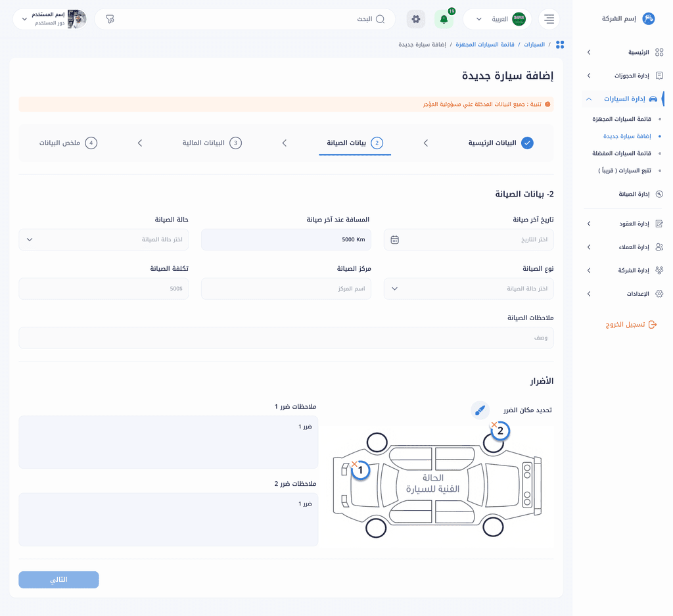Open the نوع الصيانة dropdown
Screen dimensions: 673x616
point(469,289)
